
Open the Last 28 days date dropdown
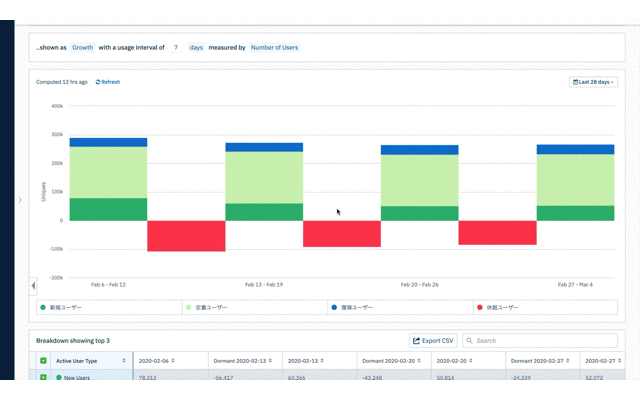(594, 82)
